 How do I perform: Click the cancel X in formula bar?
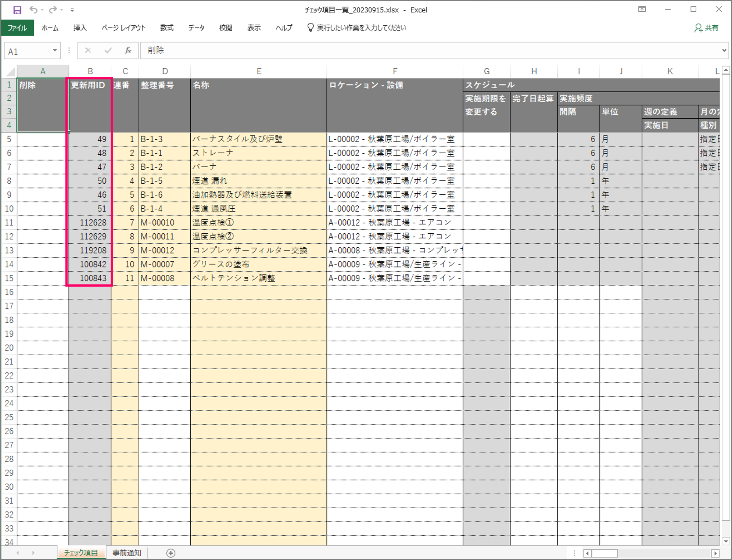click(x=88, y=50)
